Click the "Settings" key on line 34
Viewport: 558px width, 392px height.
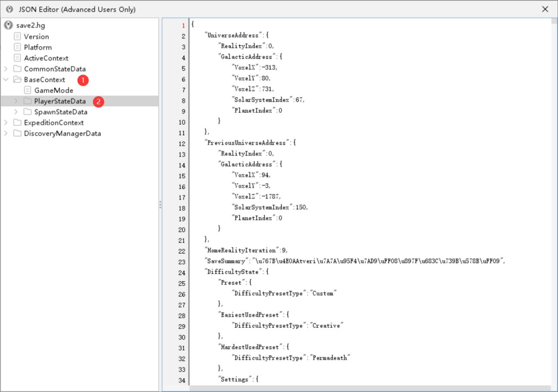(235, 379)
